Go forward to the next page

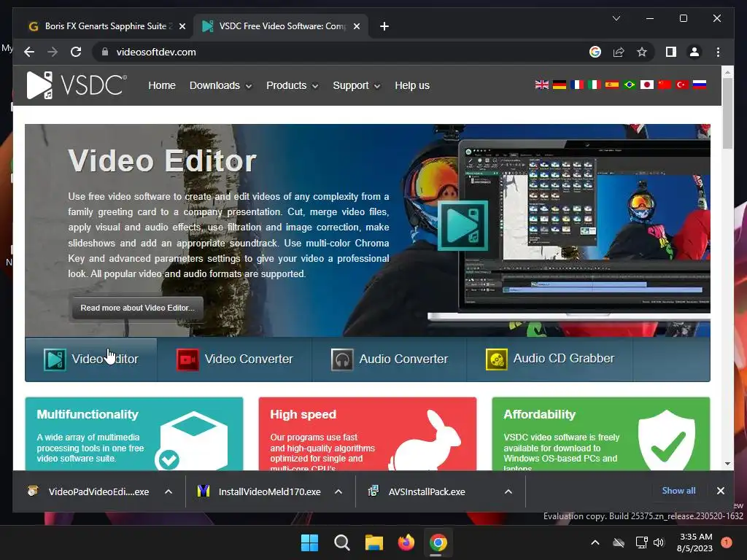pyautogui.click(x=53, y=52)
